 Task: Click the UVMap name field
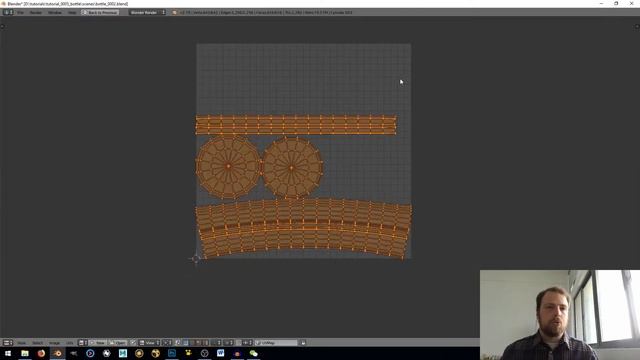click(276, 343)
